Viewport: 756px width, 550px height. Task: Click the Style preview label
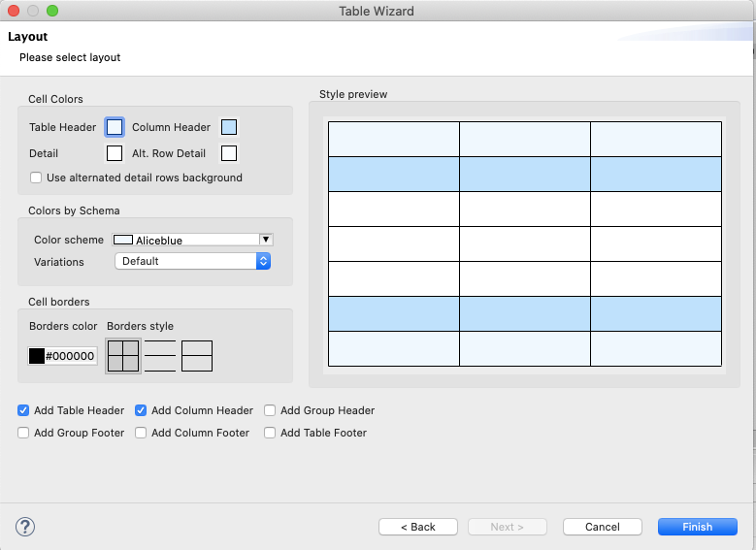[353, 94]
